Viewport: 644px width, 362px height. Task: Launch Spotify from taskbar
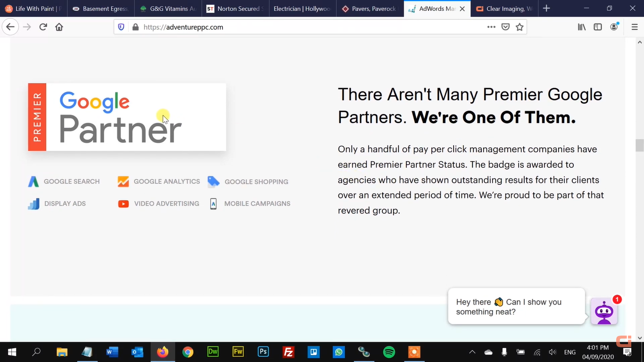click(x=389, y=352)
